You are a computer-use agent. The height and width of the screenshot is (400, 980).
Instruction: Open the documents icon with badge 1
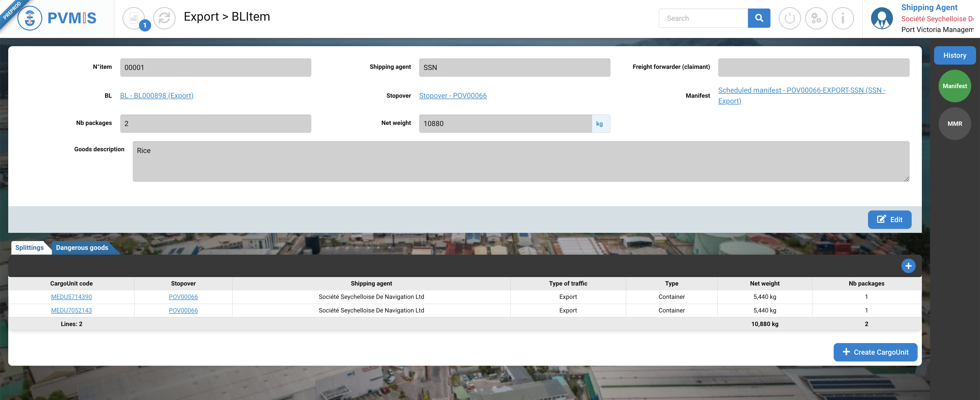pos(134,18)
